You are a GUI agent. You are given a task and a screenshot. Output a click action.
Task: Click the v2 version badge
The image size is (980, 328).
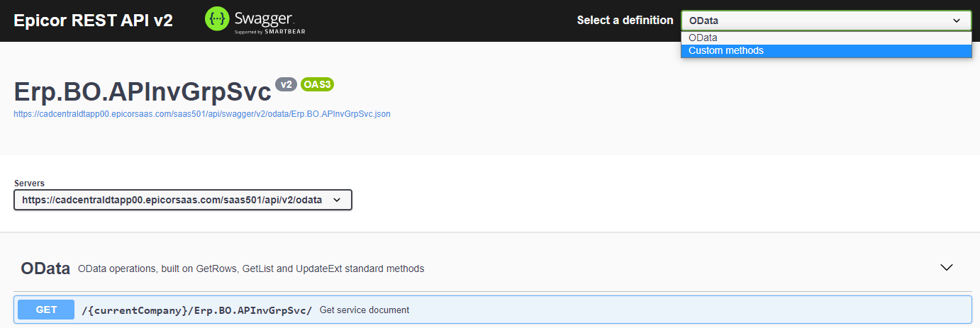click(x=286, y=84)
